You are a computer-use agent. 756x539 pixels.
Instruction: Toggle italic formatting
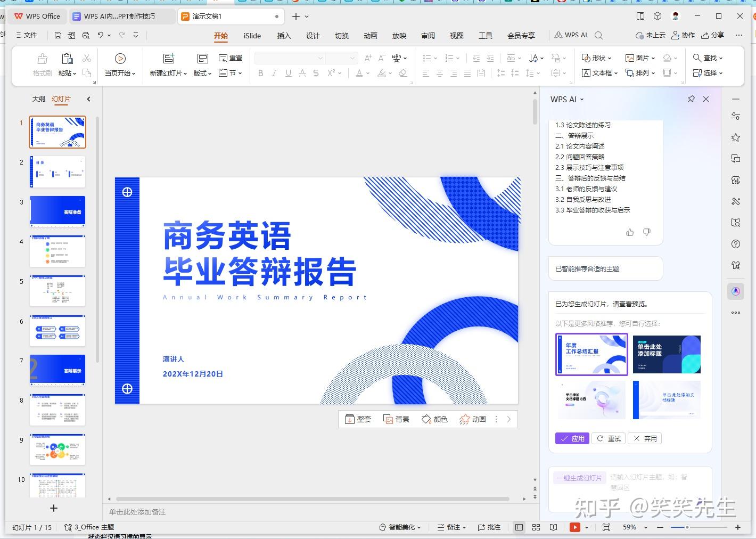coord(274,73)
